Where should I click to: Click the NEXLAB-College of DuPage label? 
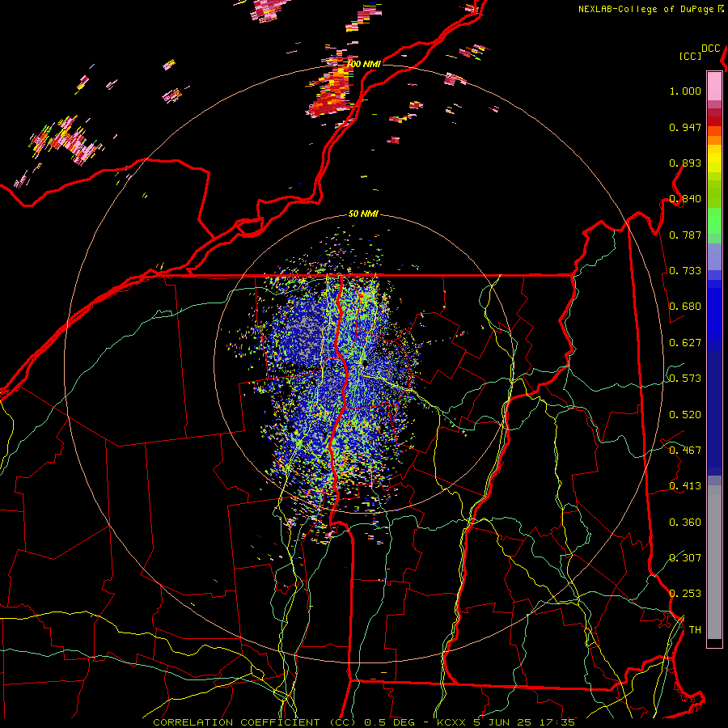coord(650,9)
